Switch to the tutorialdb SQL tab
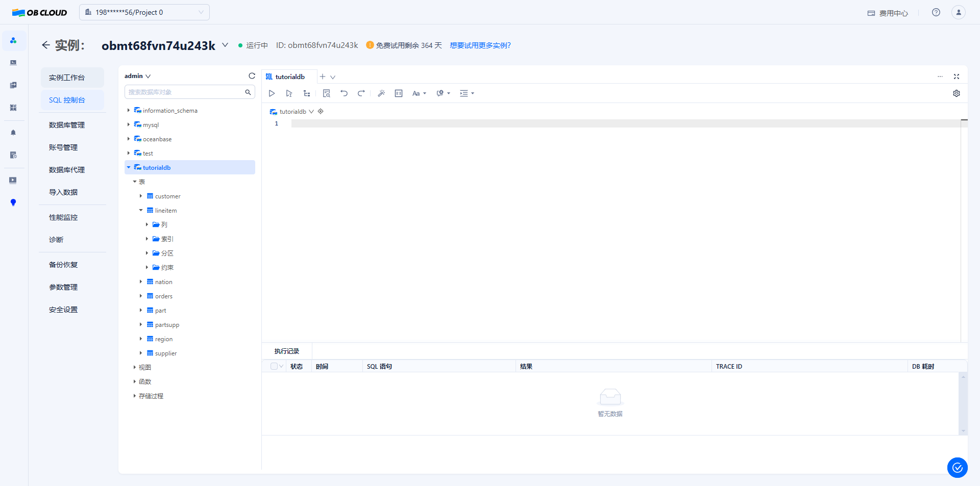The height and width of the screenshot is (486, 980). click(x=289, y=76)
